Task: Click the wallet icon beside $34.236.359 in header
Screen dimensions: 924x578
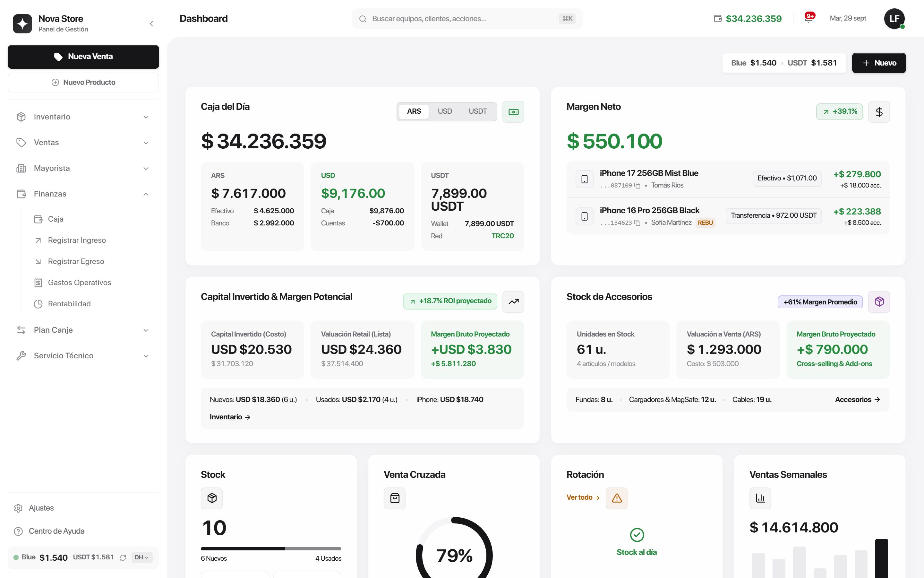Action: [718, 18]
